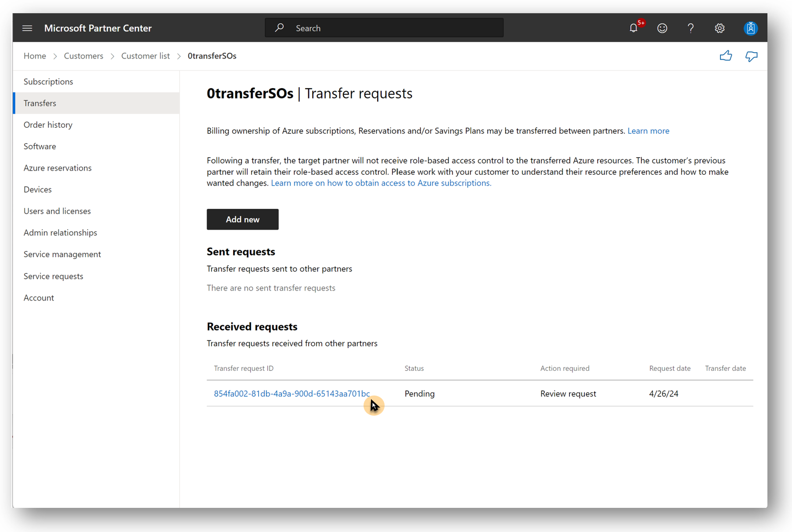Open the settings gear icon
This screenshot has width=792, height=532.
719,28
